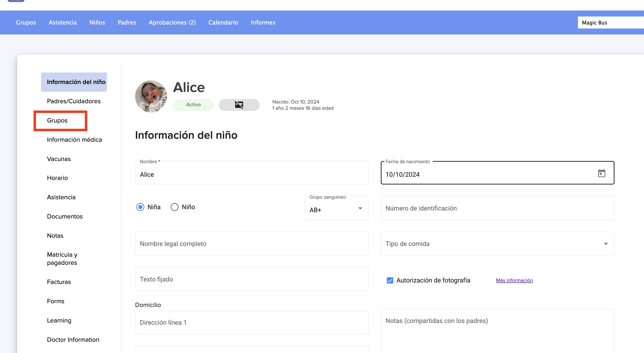This screenshot has height=353, width=644.
Task: Open the Informes top menu item
Action: [263, 22]
